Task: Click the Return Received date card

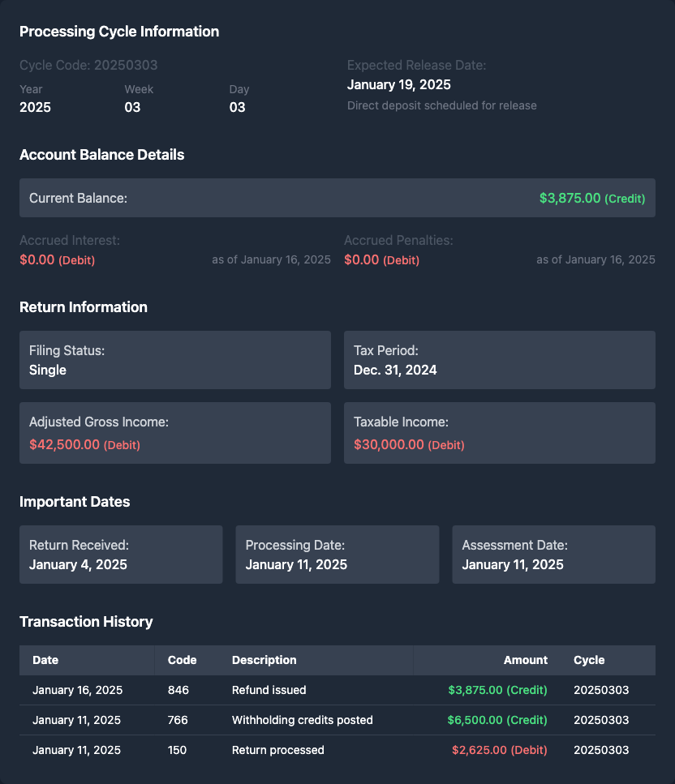Action: point(121,555)
